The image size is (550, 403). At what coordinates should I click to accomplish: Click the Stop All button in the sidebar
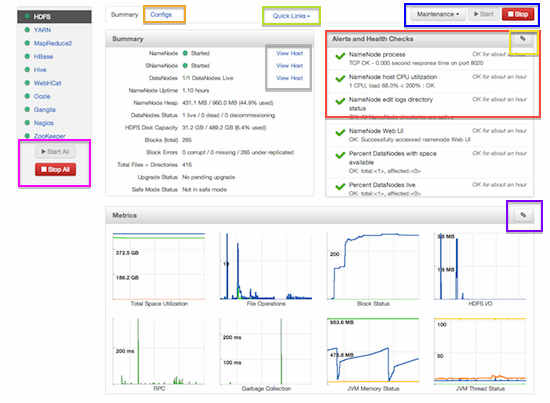(55, 169)
